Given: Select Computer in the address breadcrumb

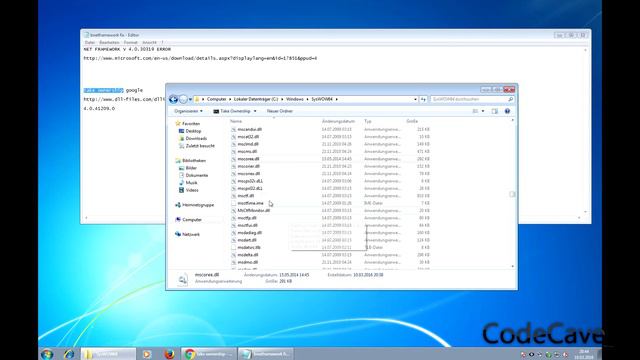Looking at the screenshot, I should coord(216,99).
